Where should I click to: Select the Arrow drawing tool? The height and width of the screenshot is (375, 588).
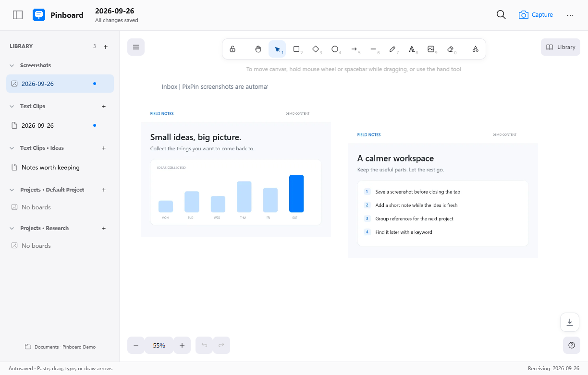tap(354, 49)
